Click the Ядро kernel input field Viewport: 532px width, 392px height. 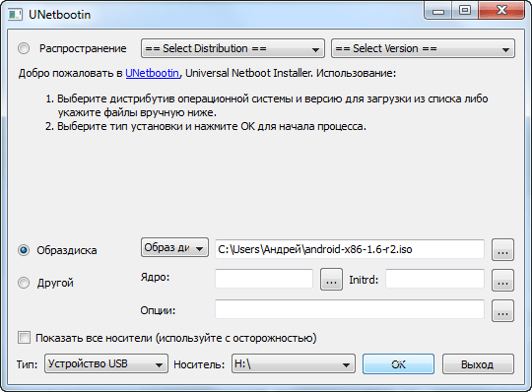264,279
